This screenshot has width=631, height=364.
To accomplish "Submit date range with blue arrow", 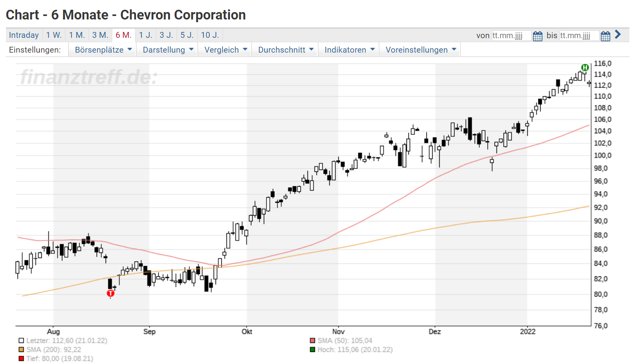I will (x=618, y=35).
